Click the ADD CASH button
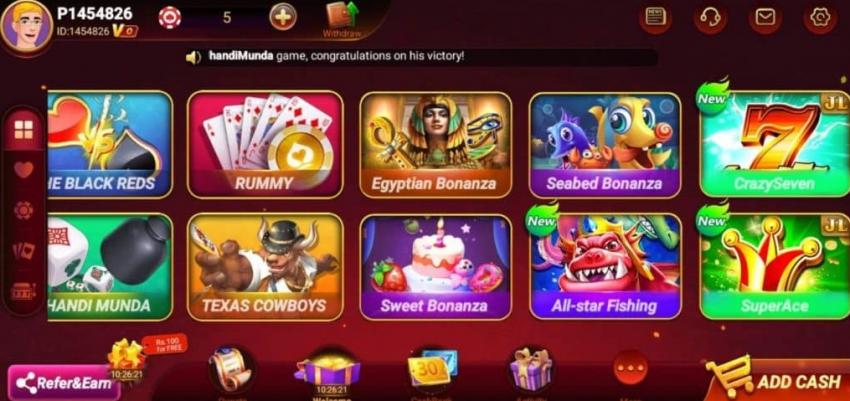 pyautogui.click(x=778, y=379)
